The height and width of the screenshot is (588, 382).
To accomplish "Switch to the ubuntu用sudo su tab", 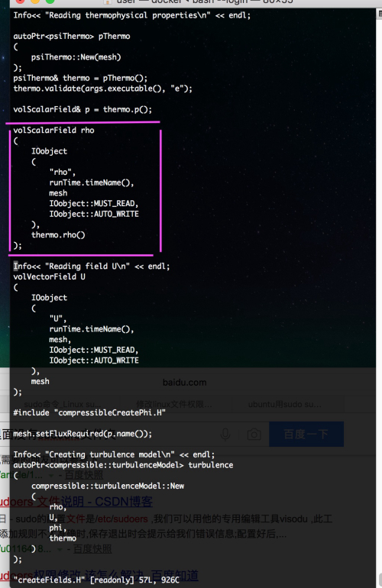I will [x=284, y=405].
